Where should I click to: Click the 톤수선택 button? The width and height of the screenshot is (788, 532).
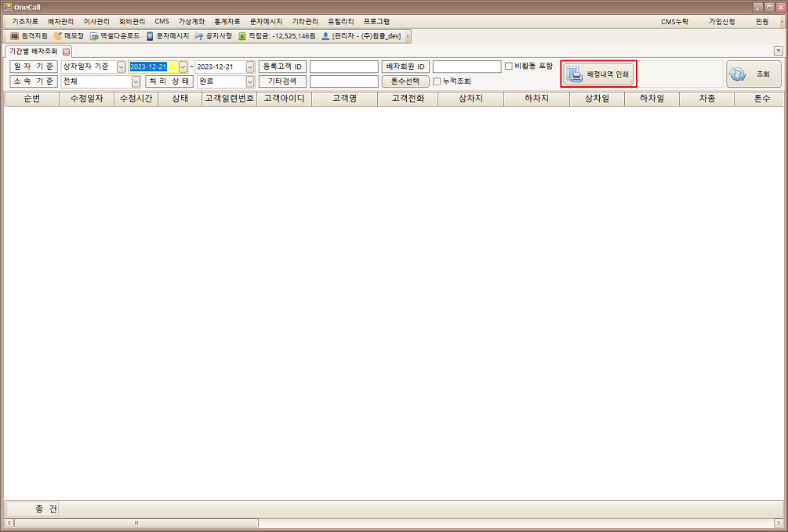[x=405, y=81]
